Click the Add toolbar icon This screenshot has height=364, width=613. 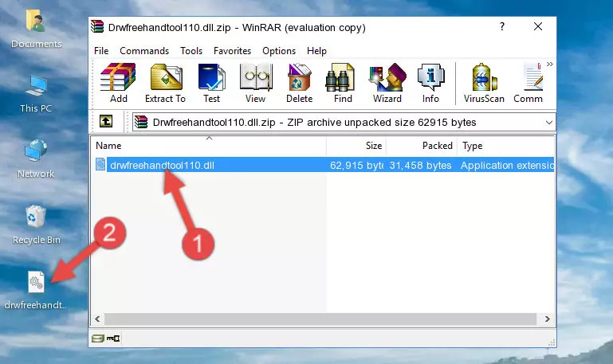pos(118,83)
